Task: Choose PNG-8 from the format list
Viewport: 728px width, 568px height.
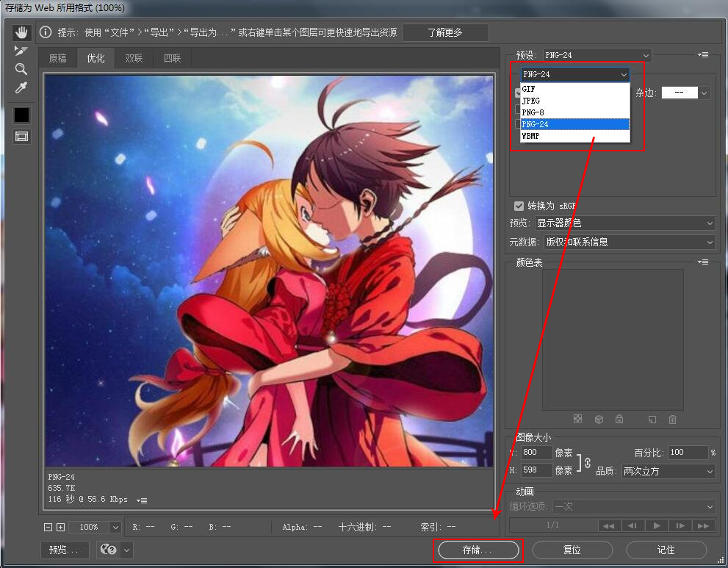Action: (x=575, y=112)
